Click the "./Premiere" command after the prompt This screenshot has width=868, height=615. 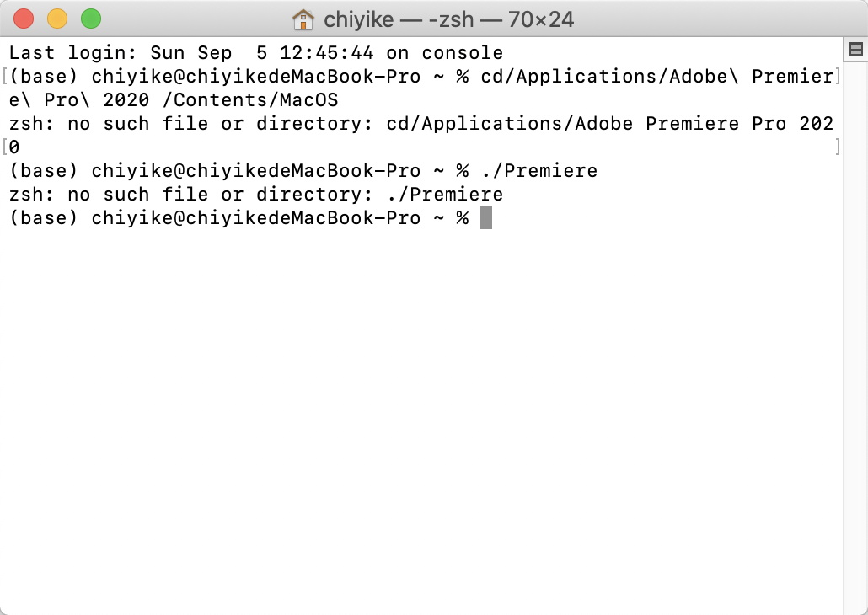pos(539,171)
